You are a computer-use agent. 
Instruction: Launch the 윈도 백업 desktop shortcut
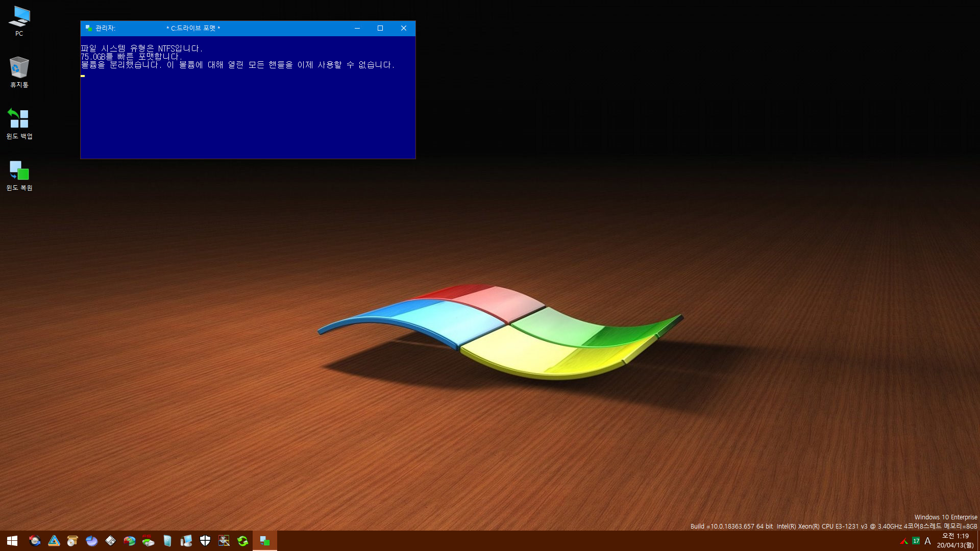pyautogui.click(x=19, y=123)
